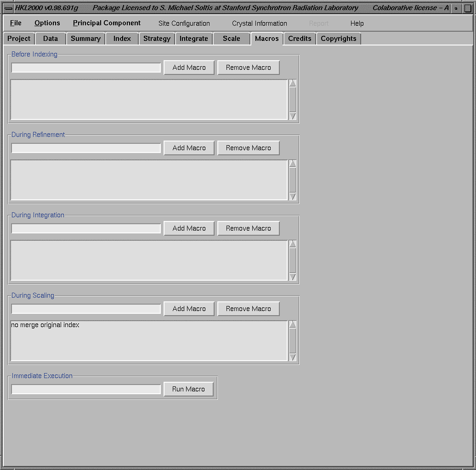The width and height of the screenshot is (476, 470).
Task: Open the window menu button in title bar
Action: (8, 8)
